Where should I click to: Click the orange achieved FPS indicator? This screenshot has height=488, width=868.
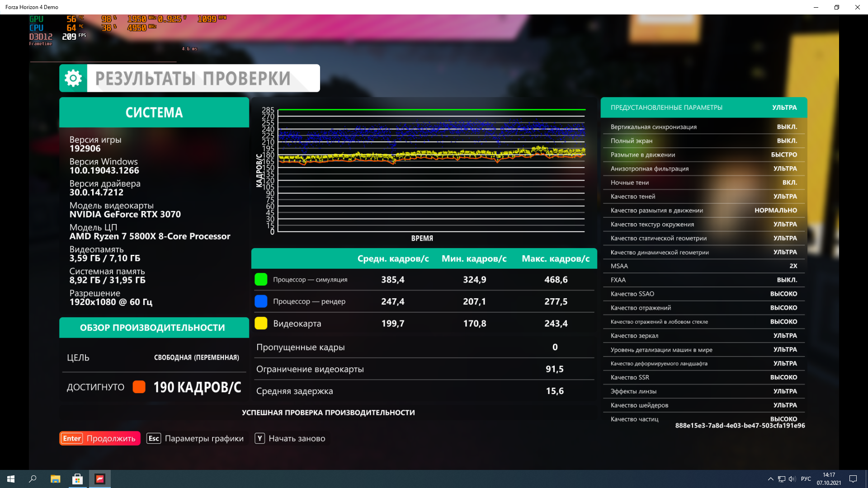(x=139, y=387)
